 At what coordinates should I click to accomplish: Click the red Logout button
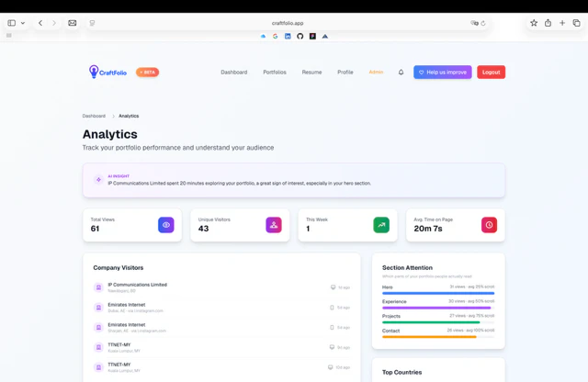[x=491, y=72]
